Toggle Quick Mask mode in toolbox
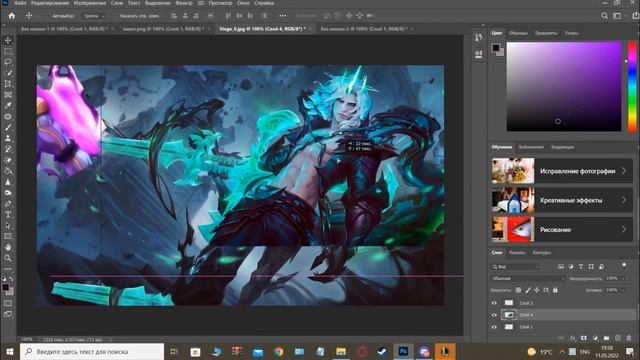This screenshot has width=640, height=360. [x=8, y=303]
